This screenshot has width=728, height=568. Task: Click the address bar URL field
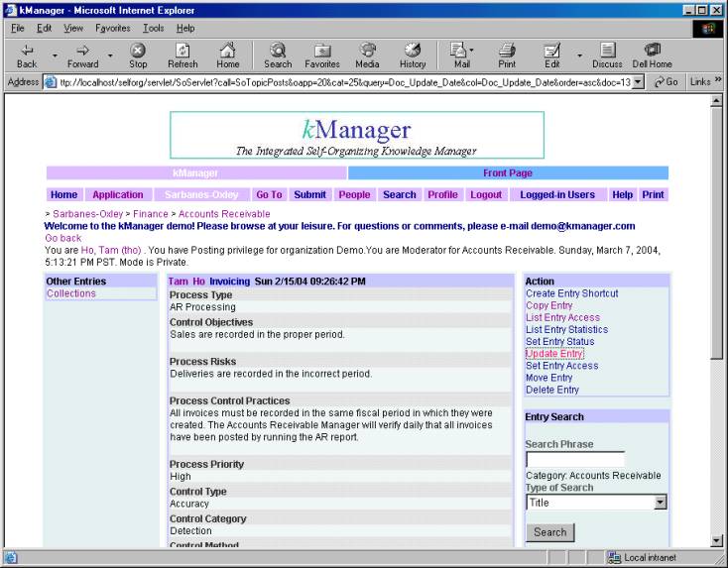tap(344, 82)
